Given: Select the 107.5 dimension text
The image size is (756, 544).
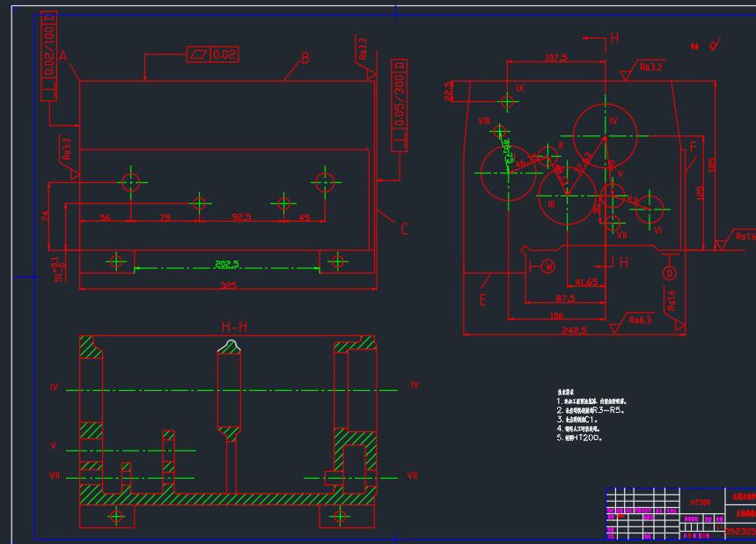Looking at the screenshot, I should click(556, 57).
